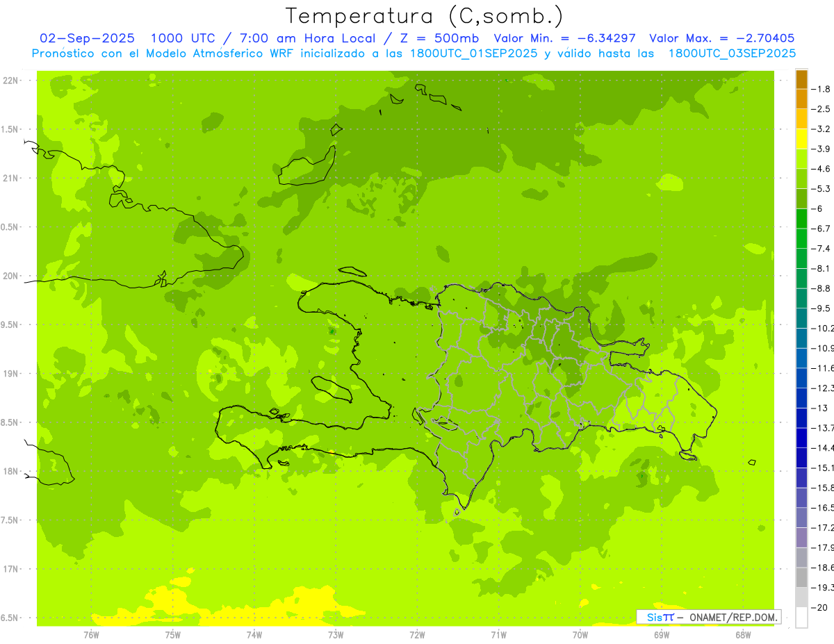The image size is (834, 644).
Task: Click the gray swatch between -18.6 and -19.3
Action: 801,577
